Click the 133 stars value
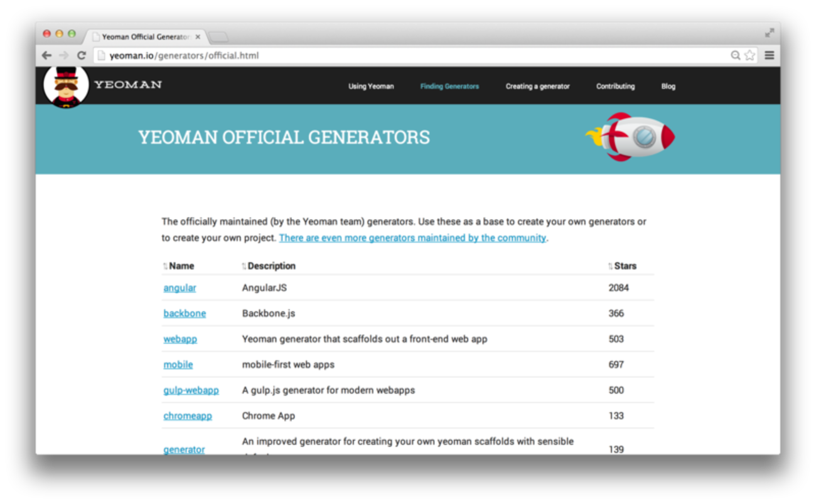Screen dimensions: 816x504 click(x=616, y=416)
